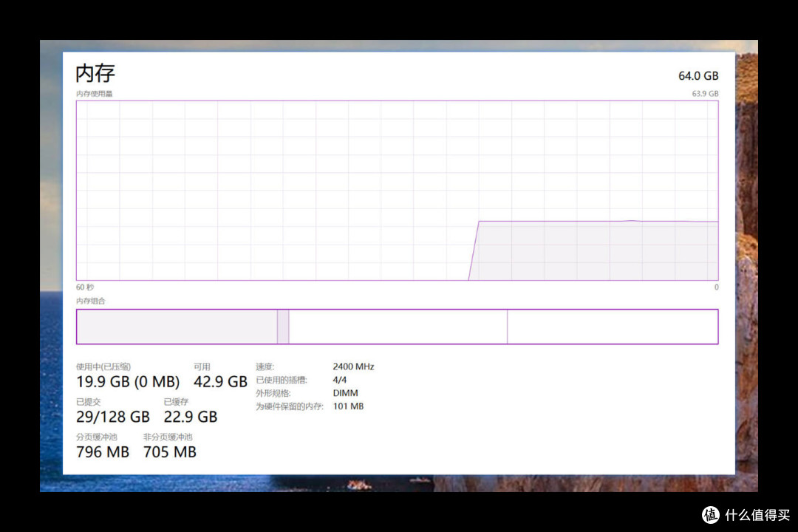Click the 可用 label
Screen dimensions: 798x532
click(x=202, y=366)
